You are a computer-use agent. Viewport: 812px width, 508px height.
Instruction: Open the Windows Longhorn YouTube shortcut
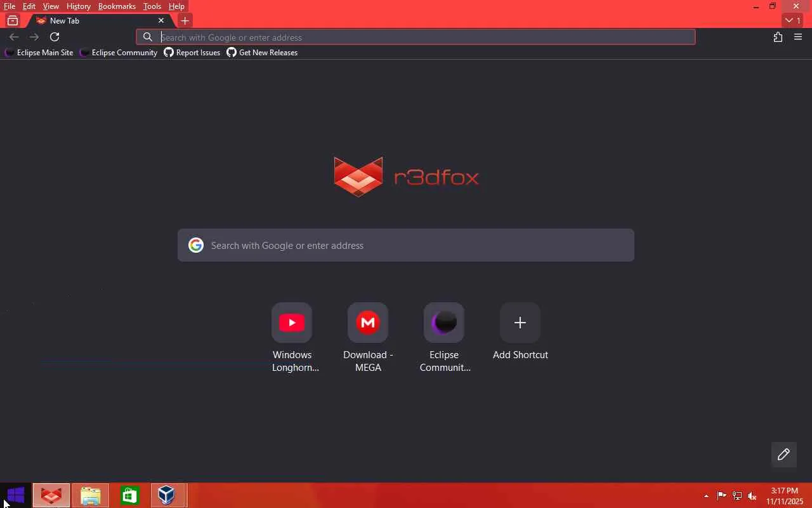pos(292,338)
